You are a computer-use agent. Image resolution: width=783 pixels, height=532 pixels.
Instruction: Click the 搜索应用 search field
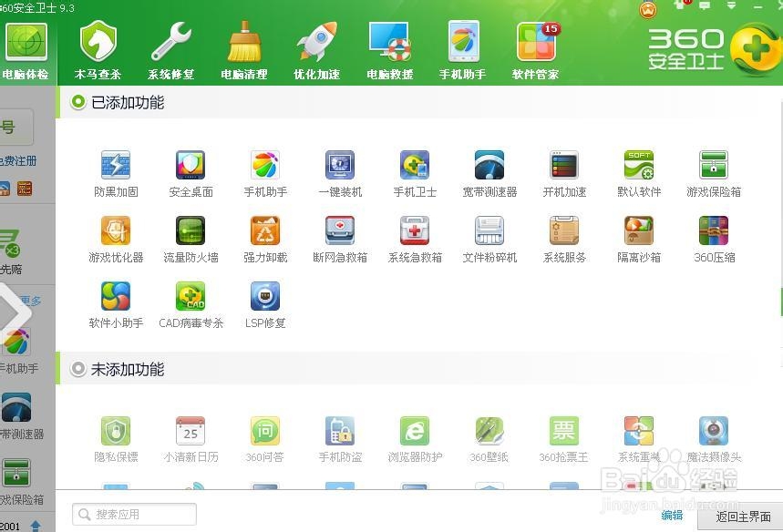click(x=133, y=514)
